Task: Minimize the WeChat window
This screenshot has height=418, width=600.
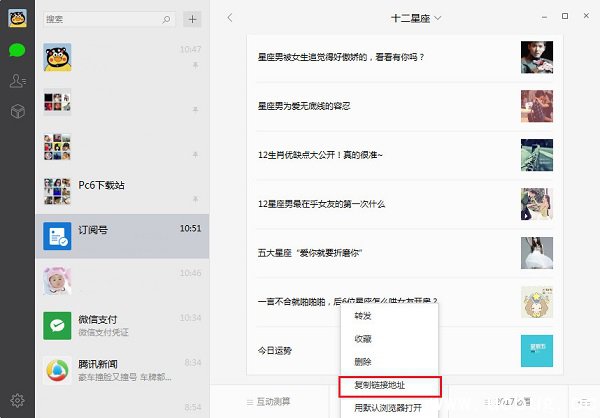Action: tap(544, 17)
